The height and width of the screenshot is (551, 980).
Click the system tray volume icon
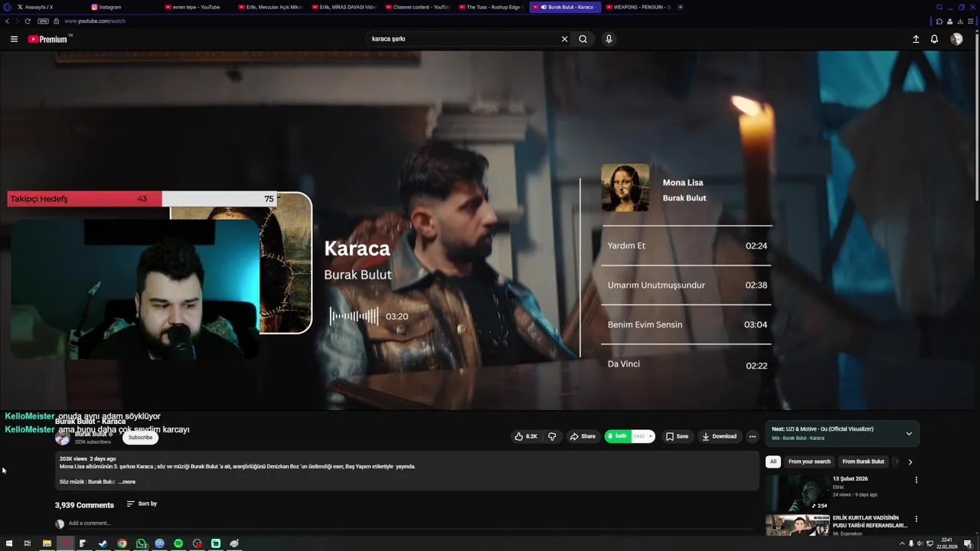pos(920,543)
